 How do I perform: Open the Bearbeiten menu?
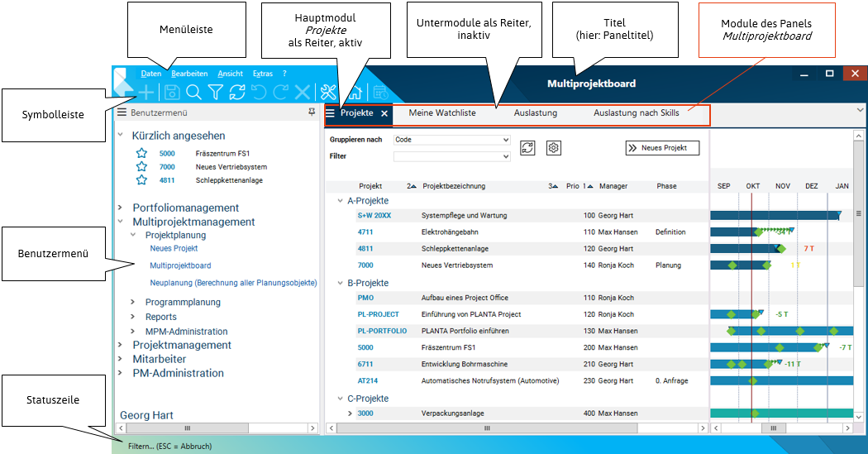pyautogui.click(x=189, y=74)
